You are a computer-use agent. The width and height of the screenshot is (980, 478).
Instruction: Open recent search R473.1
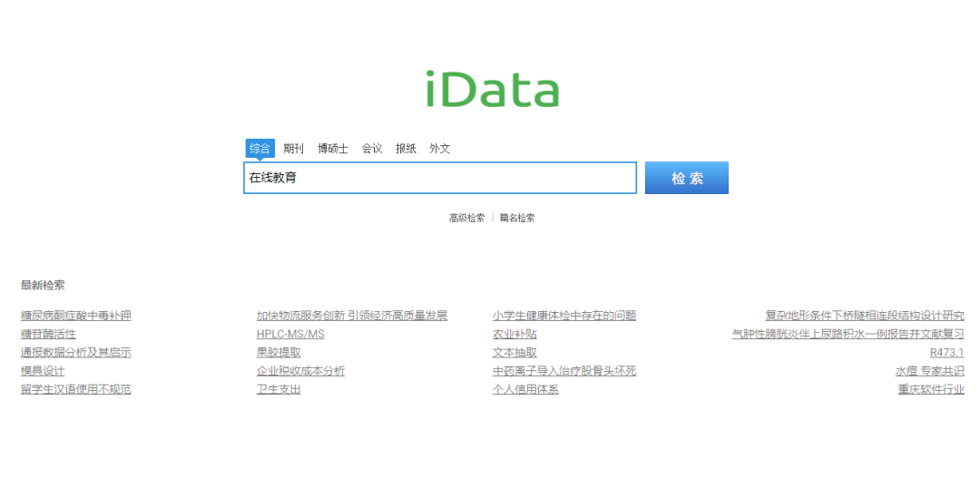[947, 353]
